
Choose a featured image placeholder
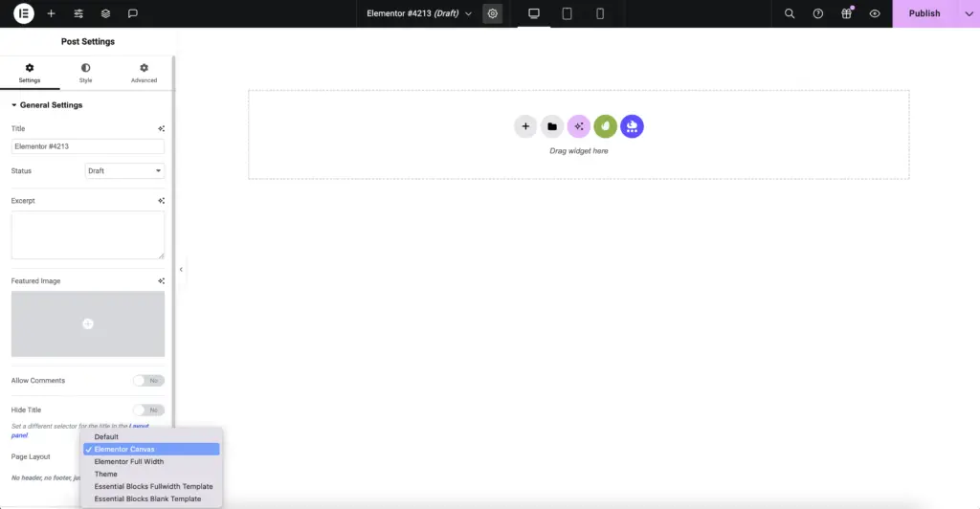coord(88,324)
